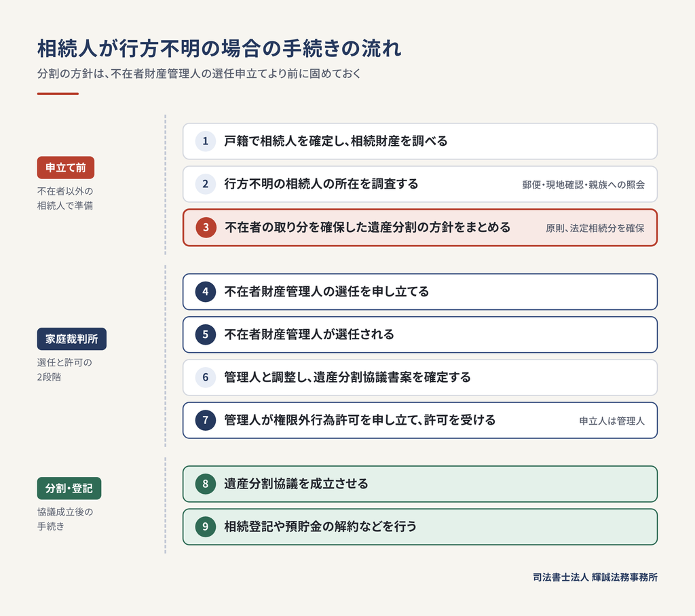Click caption 選任と許可の2段階
This screenshot has width=695, height=616.
coord(64,370)
